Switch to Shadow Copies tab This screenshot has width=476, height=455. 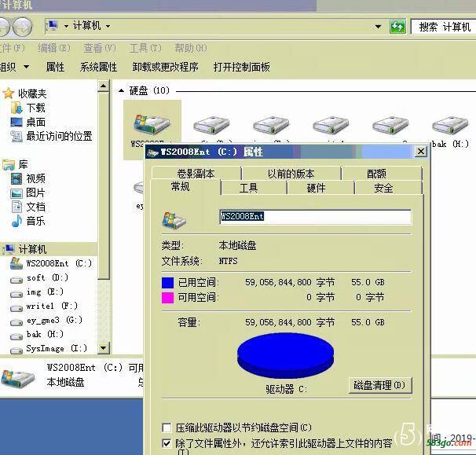pyautogui.click(x=196, y=174)
